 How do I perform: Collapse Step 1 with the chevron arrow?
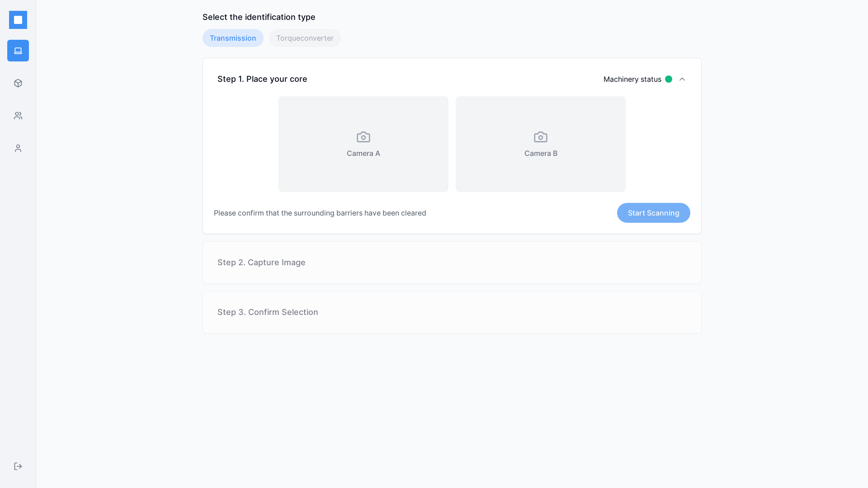pos(682,79)
